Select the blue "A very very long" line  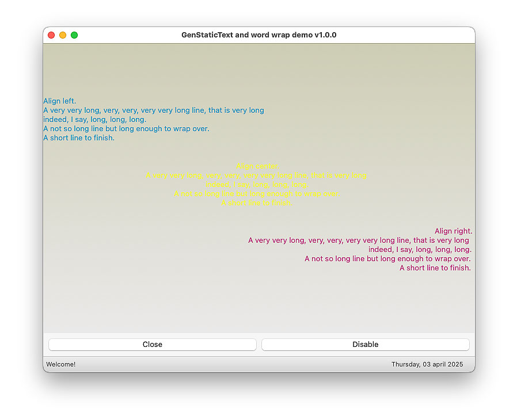click(153, 110)
